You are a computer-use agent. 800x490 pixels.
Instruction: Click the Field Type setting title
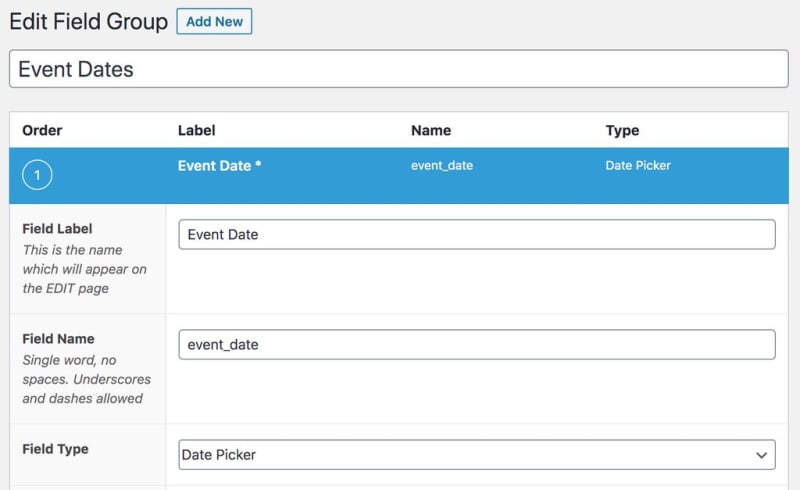[x=55, y=449]
